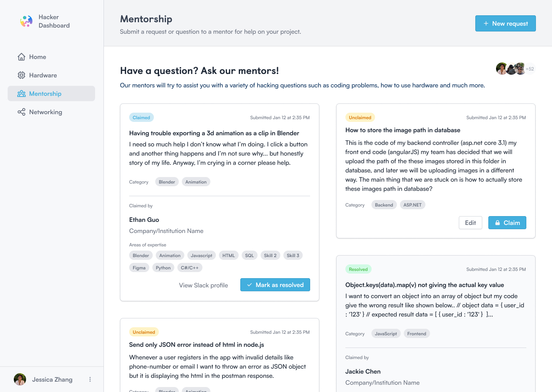Click Jessica Zhang's profile avatar

coord(20,379)
